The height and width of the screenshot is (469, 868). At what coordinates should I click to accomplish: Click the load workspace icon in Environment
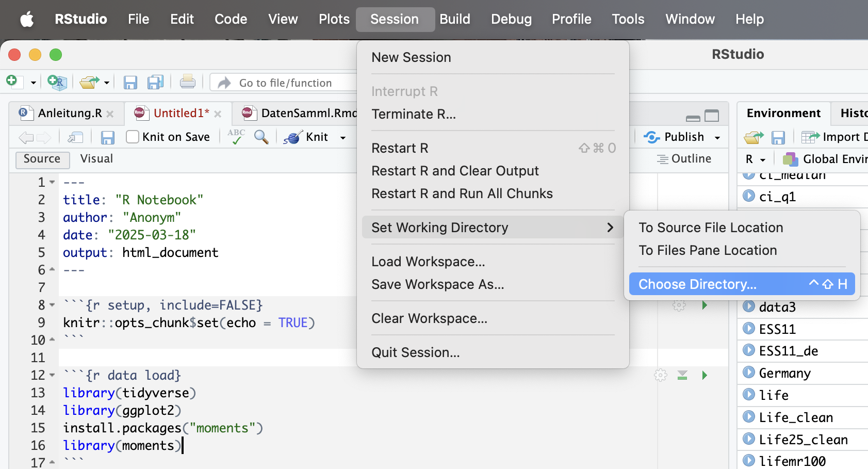(754, 137)
